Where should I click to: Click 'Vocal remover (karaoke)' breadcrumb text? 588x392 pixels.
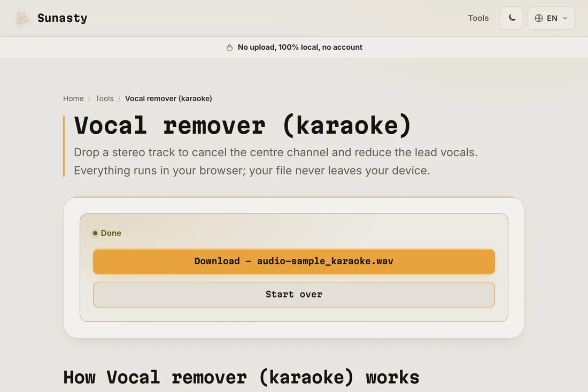pos(168,98)
